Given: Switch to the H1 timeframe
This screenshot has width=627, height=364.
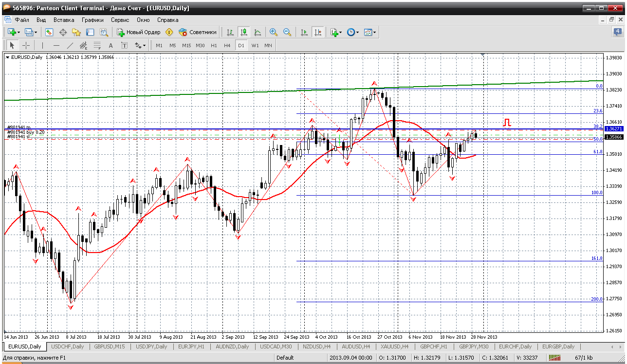Looking at the screenshot, I should point(214,45).
